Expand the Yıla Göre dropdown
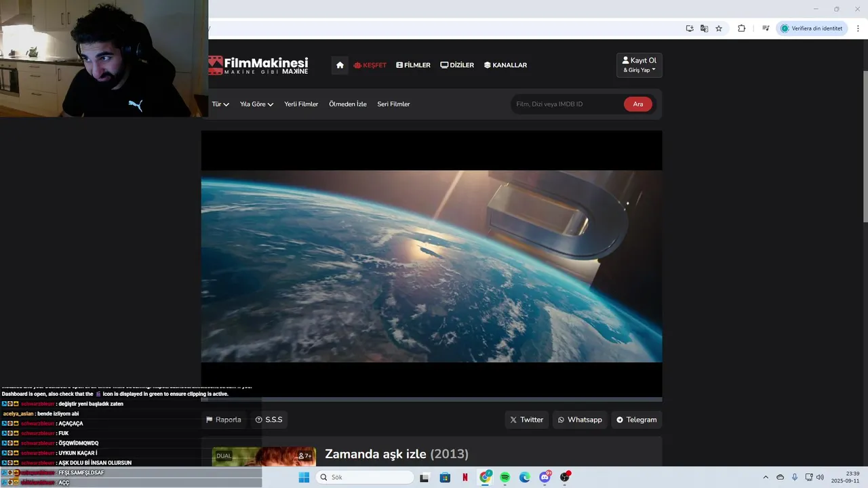The image size is (868, 488). [256, 104]
